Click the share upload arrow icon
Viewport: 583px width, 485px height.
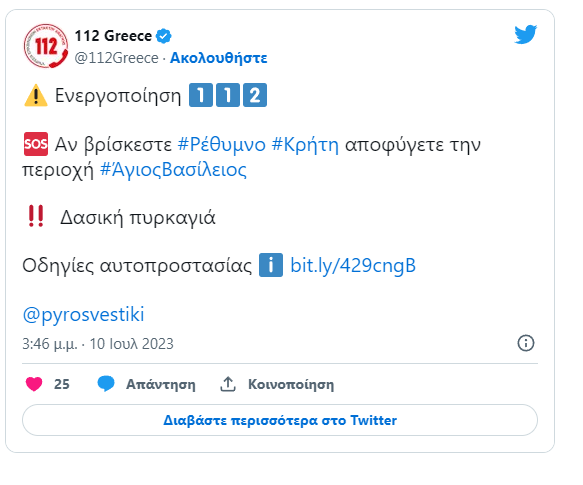[228, 384]
